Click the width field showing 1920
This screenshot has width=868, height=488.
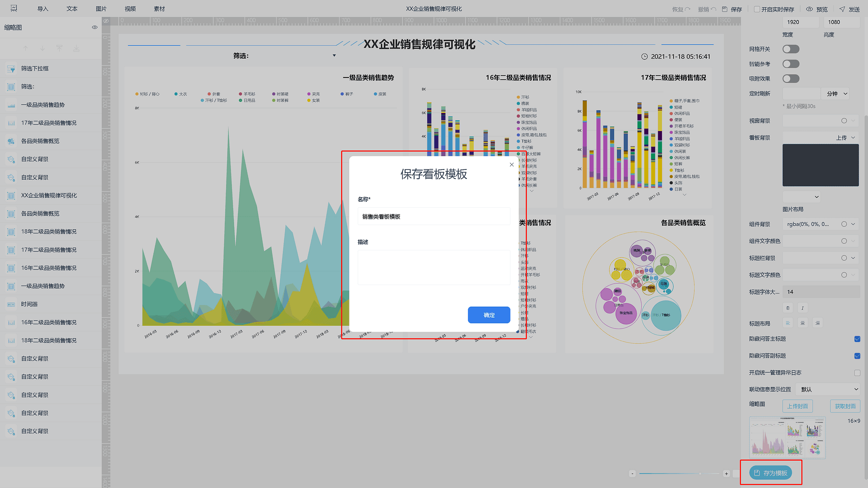[x=800, y=22]
